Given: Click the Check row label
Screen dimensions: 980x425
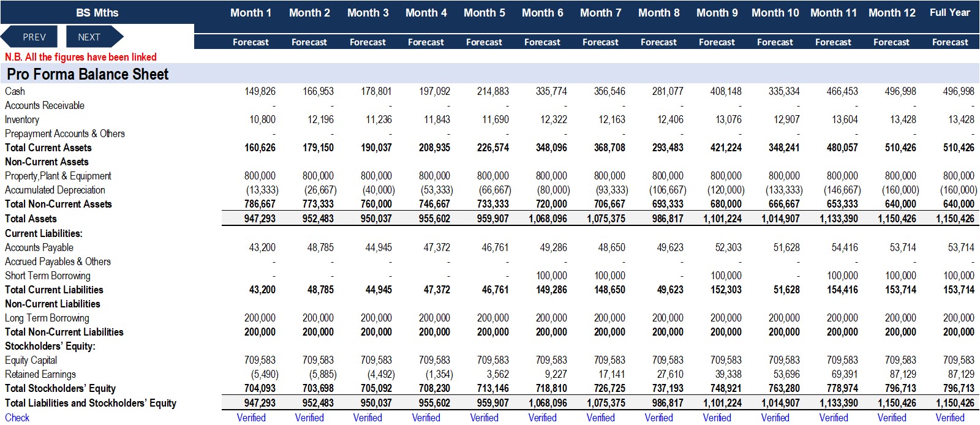Looking at the screenshot, I should (17, 417).
